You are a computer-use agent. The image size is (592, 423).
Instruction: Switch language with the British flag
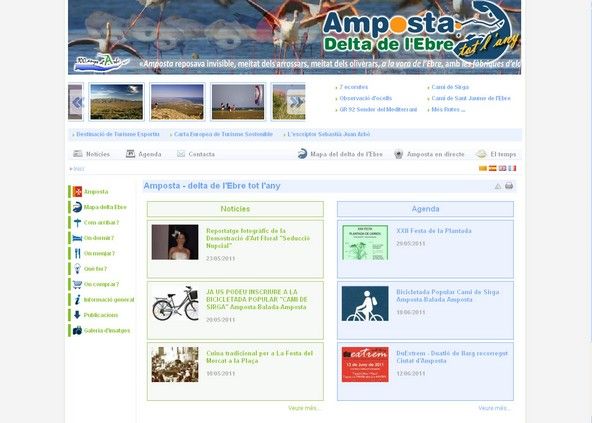[x=503, y=168]
